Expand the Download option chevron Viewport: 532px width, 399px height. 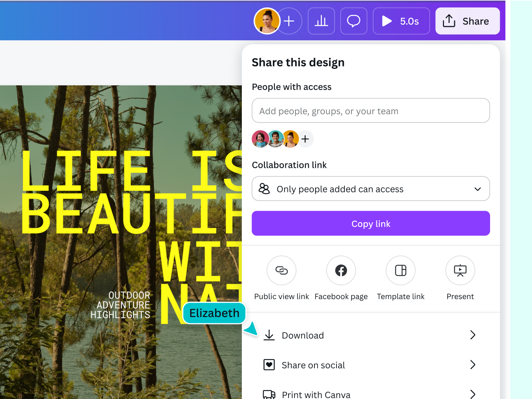(x=473, y=335)
